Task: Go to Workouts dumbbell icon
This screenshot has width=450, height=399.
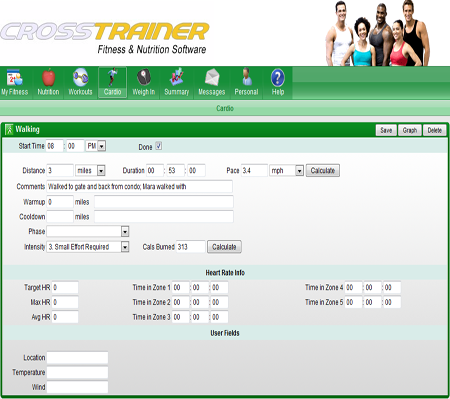Action: (80, 77)
